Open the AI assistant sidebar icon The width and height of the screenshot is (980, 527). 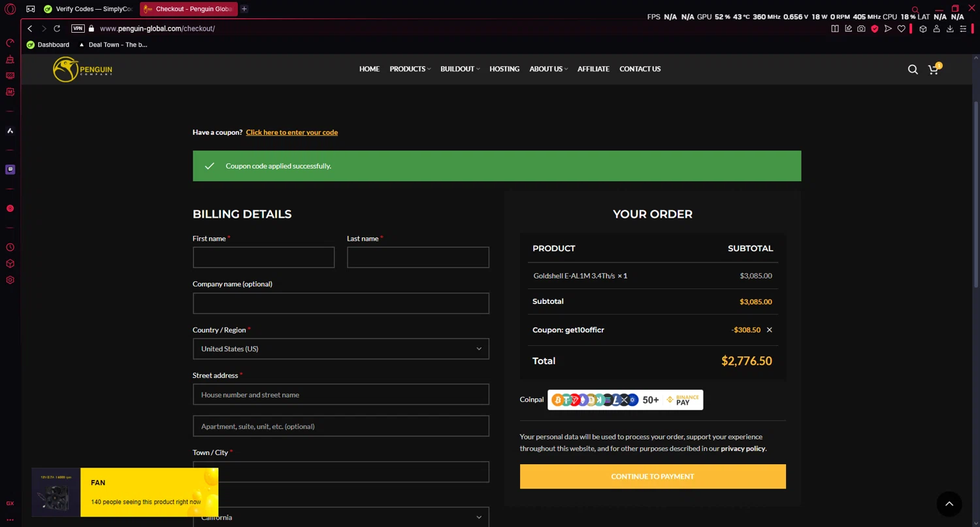pos(10,131)
